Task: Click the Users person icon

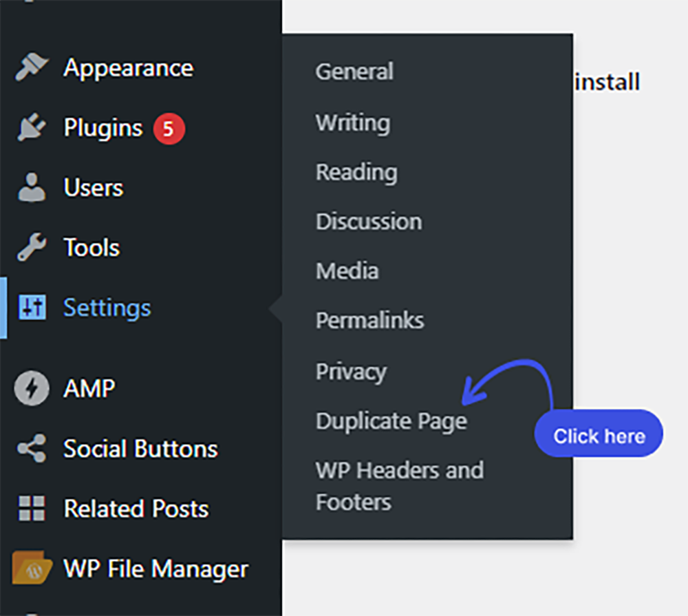Action: (32, 187)
